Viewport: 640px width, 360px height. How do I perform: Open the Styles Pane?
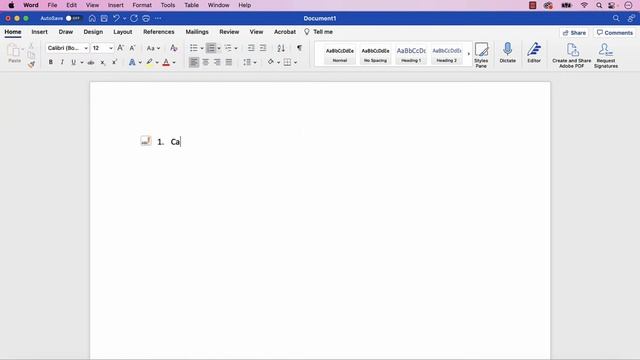[x=481, y=55]
